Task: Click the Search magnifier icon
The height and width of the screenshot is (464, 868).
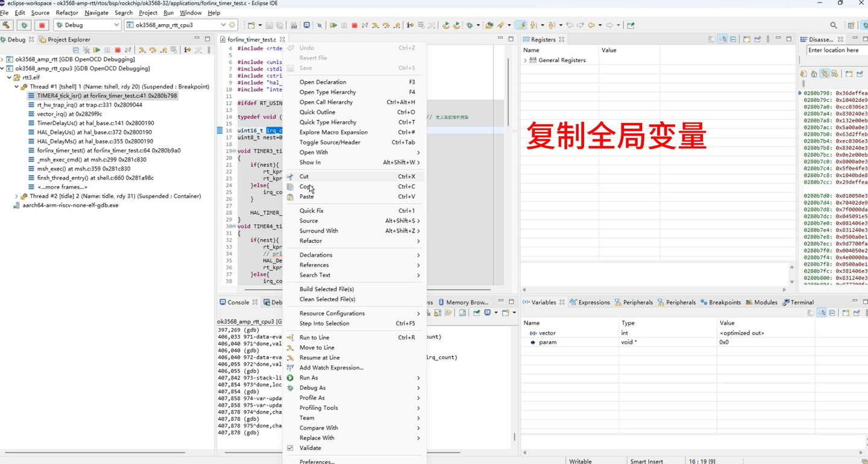Action: [834, 25]
